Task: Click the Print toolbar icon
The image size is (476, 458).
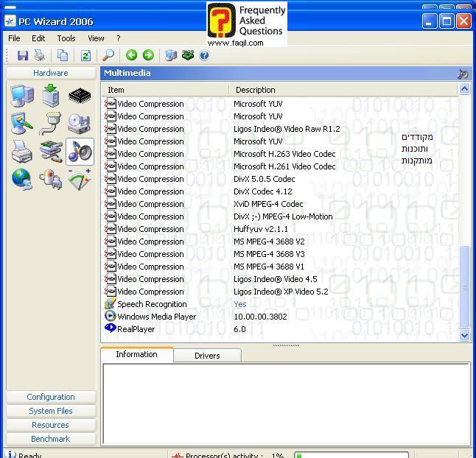Action: tap(40, 55)
